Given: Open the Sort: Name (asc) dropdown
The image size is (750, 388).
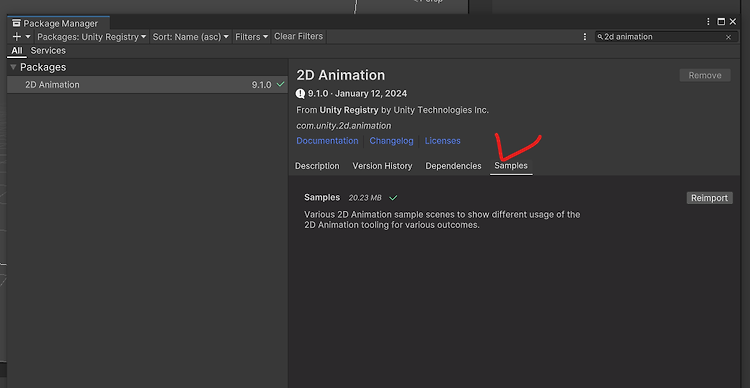Looking at the screenshot, I should (190, 37).
